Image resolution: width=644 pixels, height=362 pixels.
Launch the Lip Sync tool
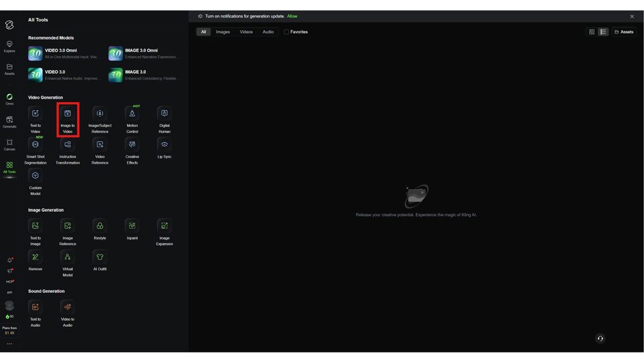(164, 148)
